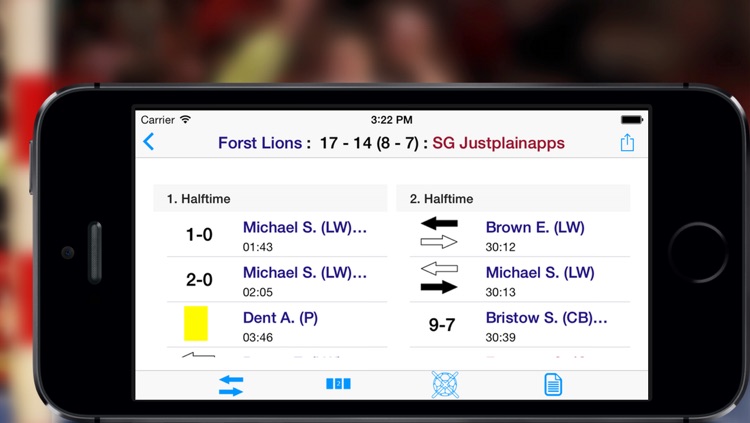Open the share icon in header
Screen dimensions: 750x423
coord(627,143)
